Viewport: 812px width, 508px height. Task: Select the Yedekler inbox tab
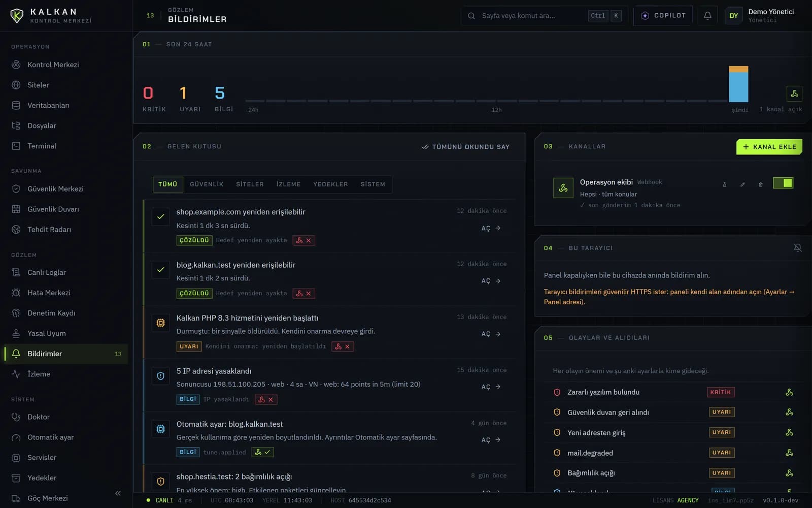(x=330, y=184)
